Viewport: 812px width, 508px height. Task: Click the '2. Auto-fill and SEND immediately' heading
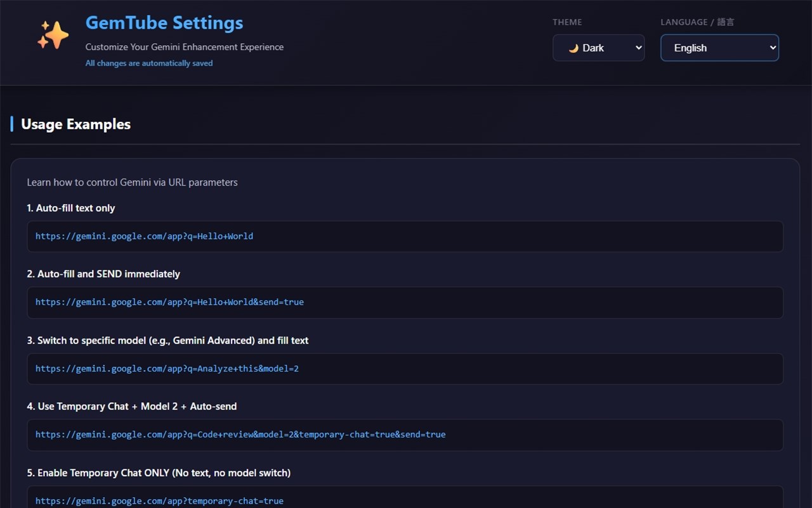tap(103, 274)
